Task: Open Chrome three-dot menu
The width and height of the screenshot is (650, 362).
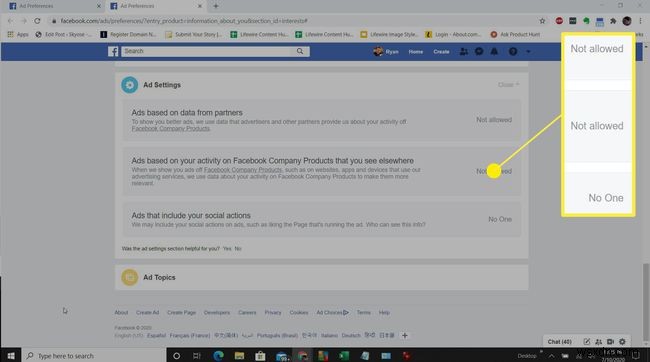Action: pos(640,21)
